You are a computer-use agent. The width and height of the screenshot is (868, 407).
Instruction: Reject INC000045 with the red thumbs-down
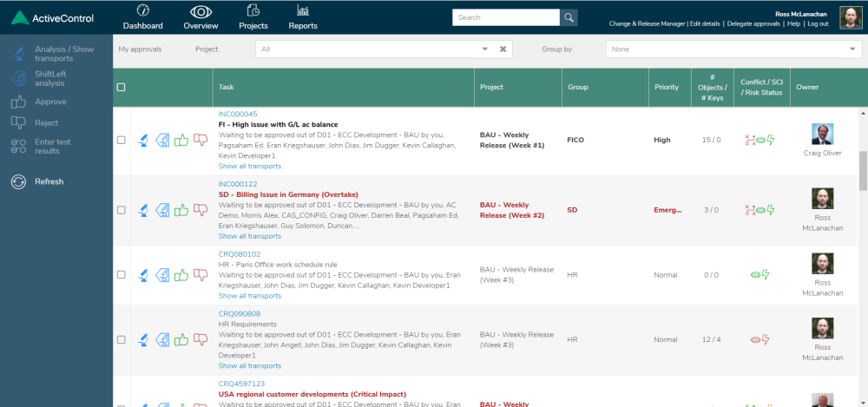pyautogui.click(x=201, y=140)
